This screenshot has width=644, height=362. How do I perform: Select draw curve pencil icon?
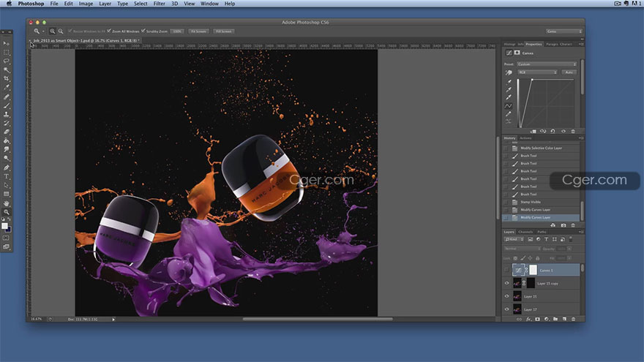(x=509, y=113)
